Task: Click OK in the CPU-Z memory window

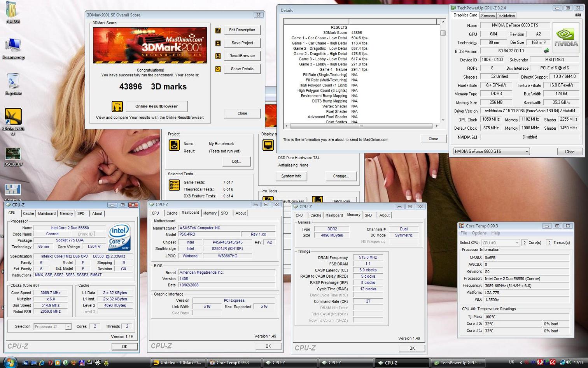Action: click(x=412, y=349)
